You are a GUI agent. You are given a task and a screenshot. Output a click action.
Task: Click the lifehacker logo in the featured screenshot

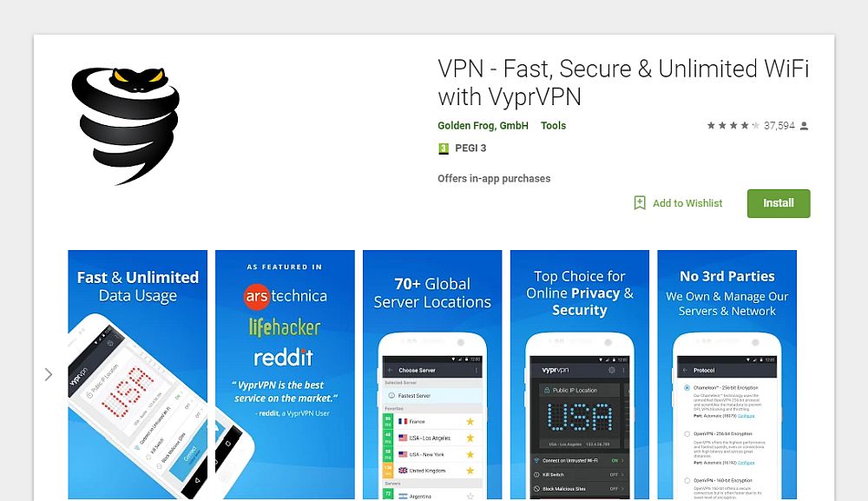click(x=285, y=327)
